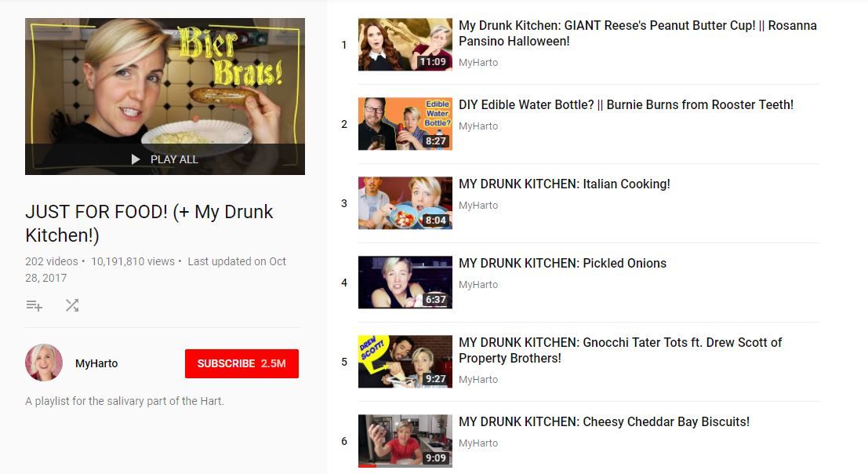Image resolution: width=868 pixels, height=474 pixels.
Task: Click the Play All triangle icon
Action: point(136,159)
